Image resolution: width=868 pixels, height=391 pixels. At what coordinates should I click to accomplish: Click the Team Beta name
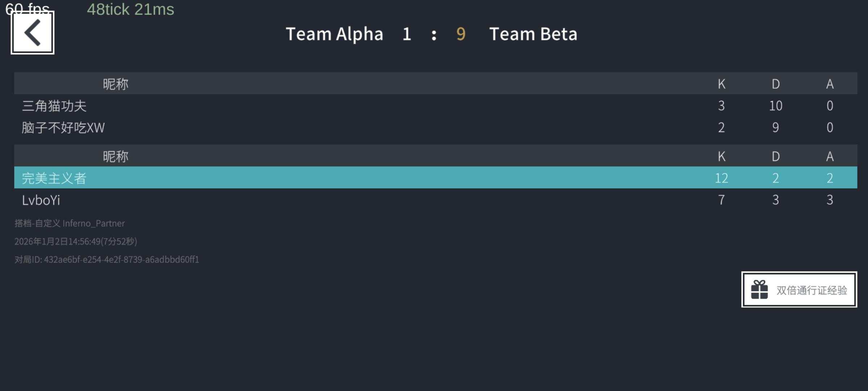(x=533, y=34)
